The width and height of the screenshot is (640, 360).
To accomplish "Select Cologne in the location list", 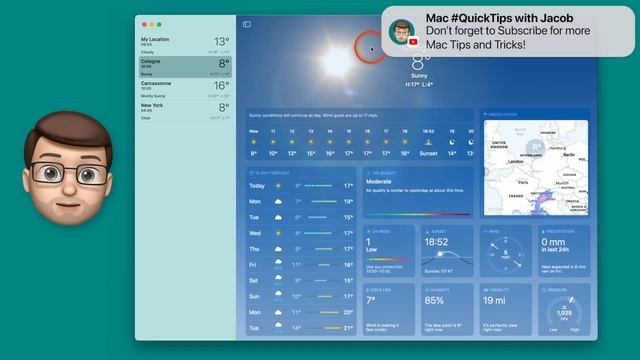I will 185,67.
